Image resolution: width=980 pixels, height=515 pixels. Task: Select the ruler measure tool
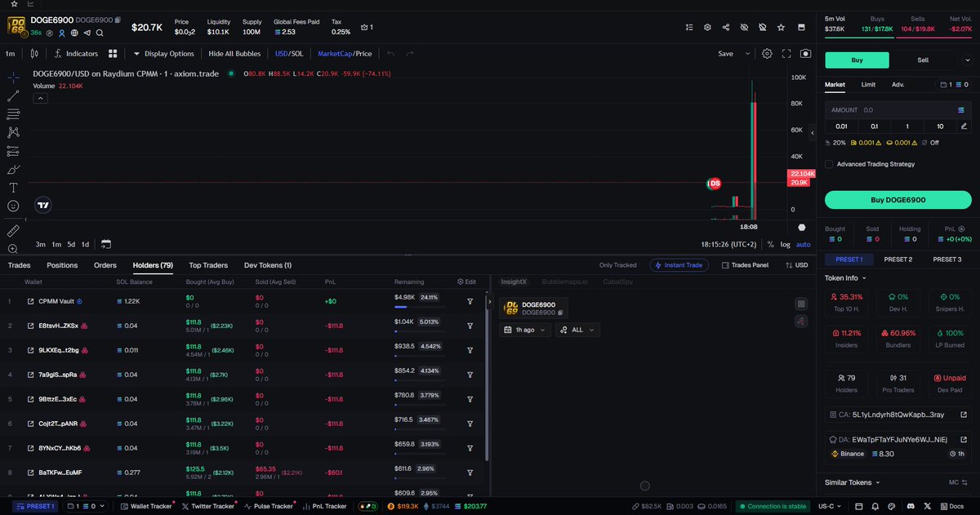point(13,231)
